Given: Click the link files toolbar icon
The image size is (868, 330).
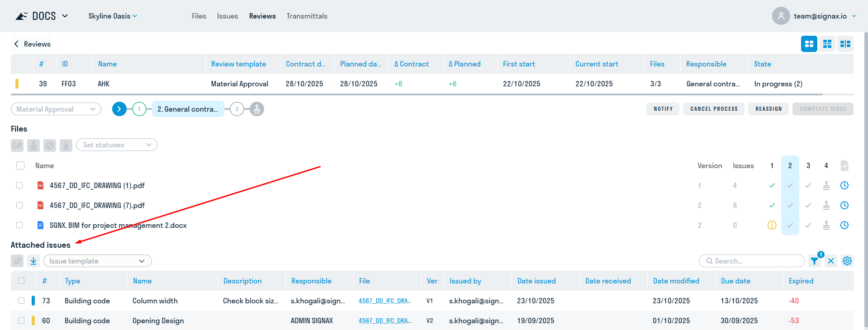Looking at the screenshot, I should click(x=17, y=145).
